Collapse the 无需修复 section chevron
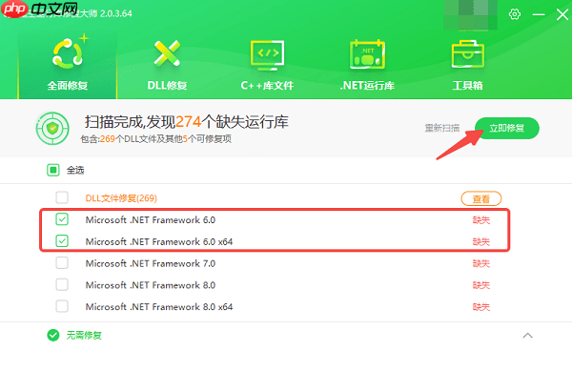Viewport: 572px width, 392px height. (528, 335)
